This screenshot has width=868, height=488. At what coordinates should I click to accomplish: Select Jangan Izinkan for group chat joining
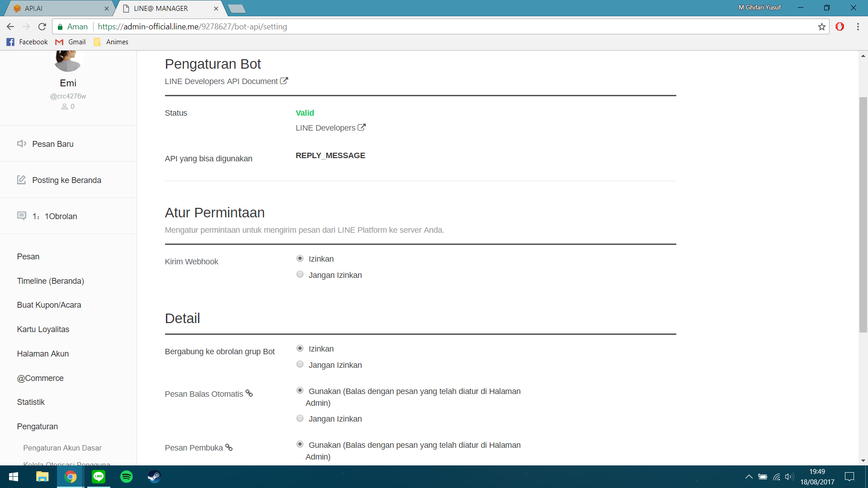coord(300,364)
